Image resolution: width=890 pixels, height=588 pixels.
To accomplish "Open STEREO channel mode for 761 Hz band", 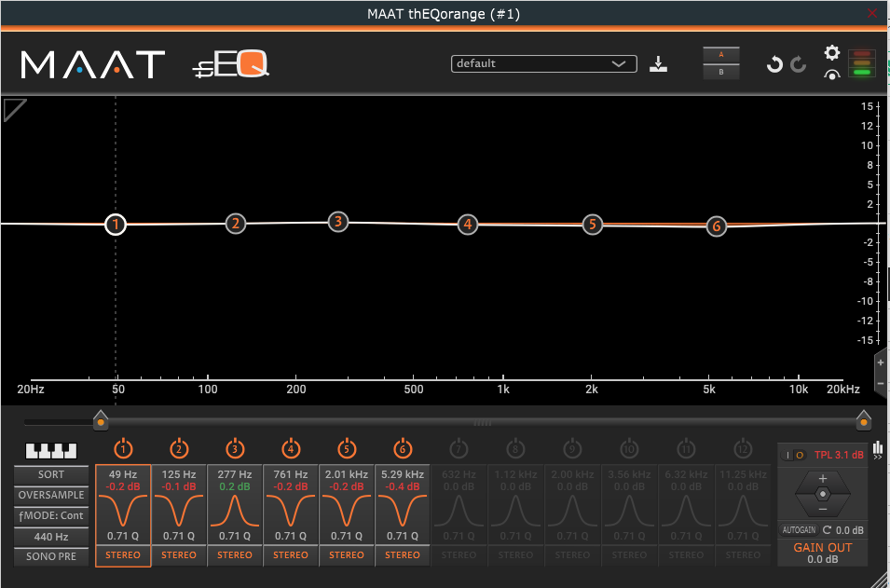I will click(291, 555).
